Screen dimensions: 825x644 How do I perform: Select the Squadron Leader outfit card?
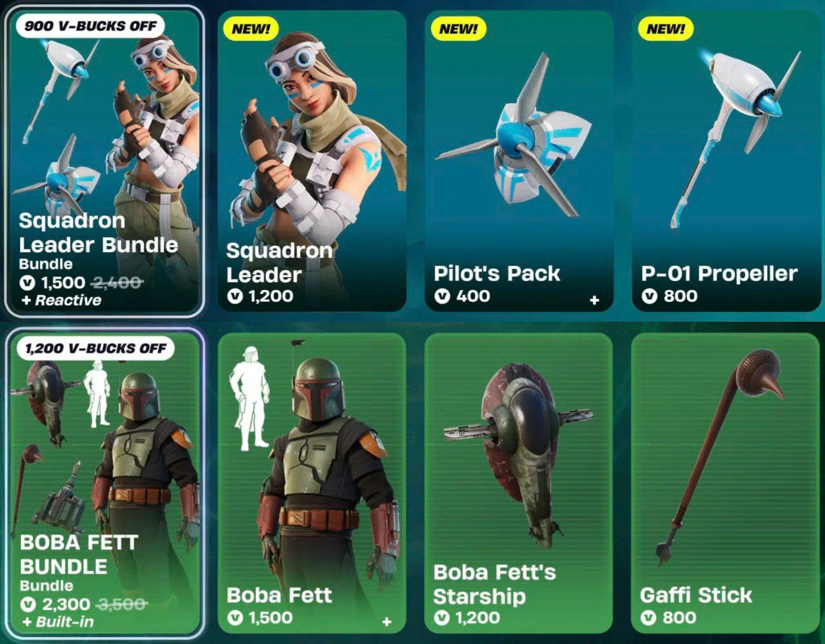pyautogui.click(x=312, y=161)
